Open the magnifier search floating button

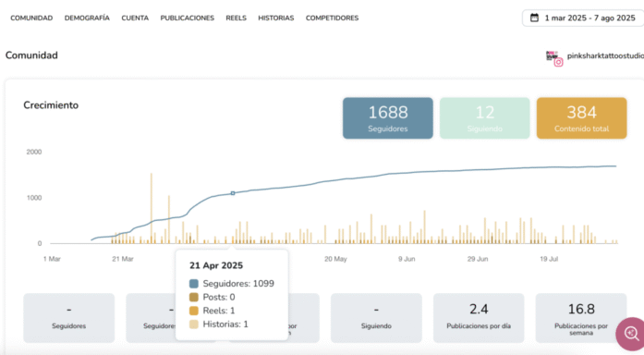point(632,333)
